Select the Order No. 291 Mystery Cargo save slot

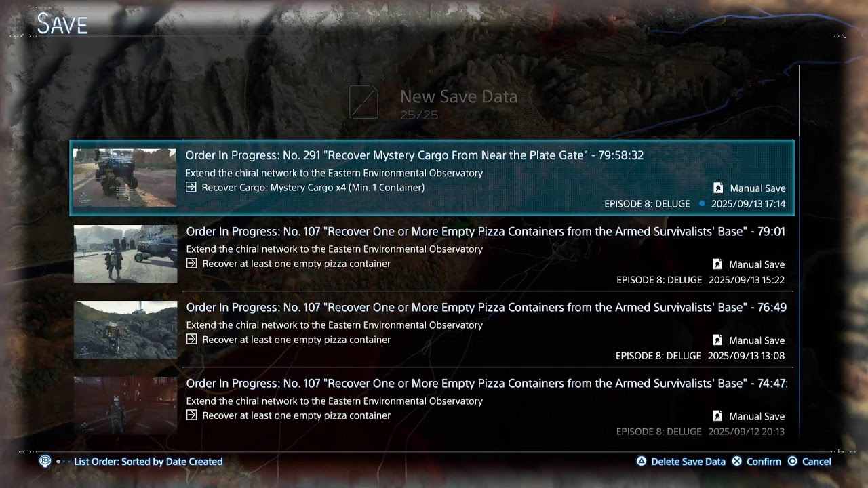432,178
